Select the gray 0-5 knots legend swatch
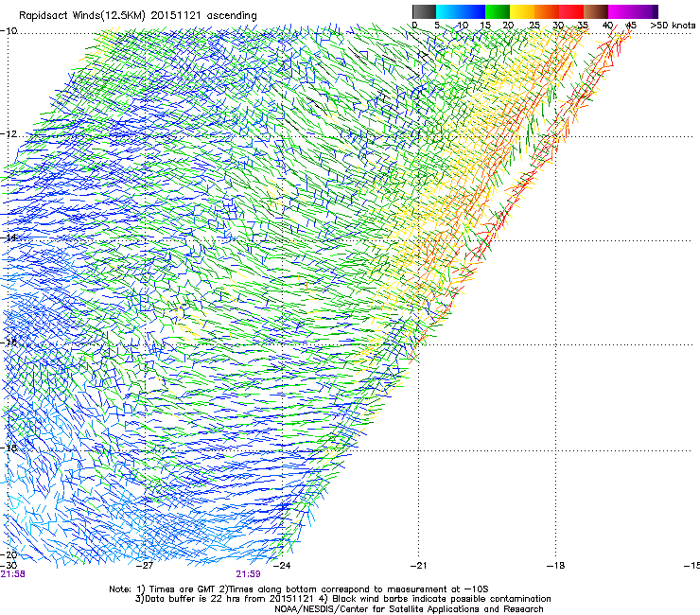The width and height of the screenshot is (700, 615). point(424,11)
